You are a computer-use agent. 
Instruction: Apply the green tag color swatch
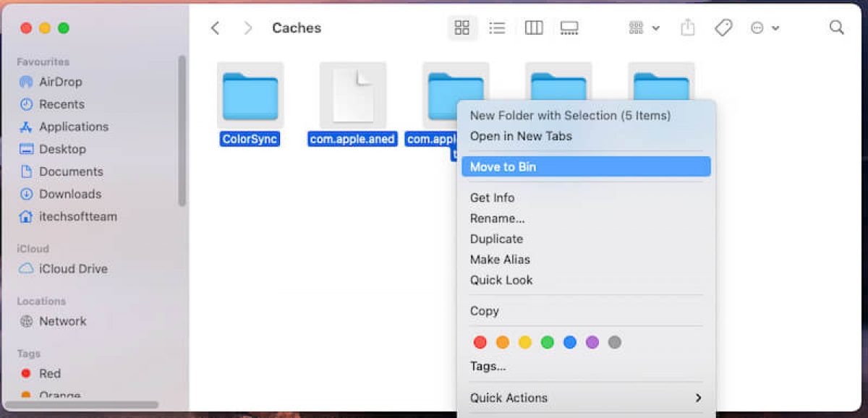pyautogui.click(x=548, y=342)
